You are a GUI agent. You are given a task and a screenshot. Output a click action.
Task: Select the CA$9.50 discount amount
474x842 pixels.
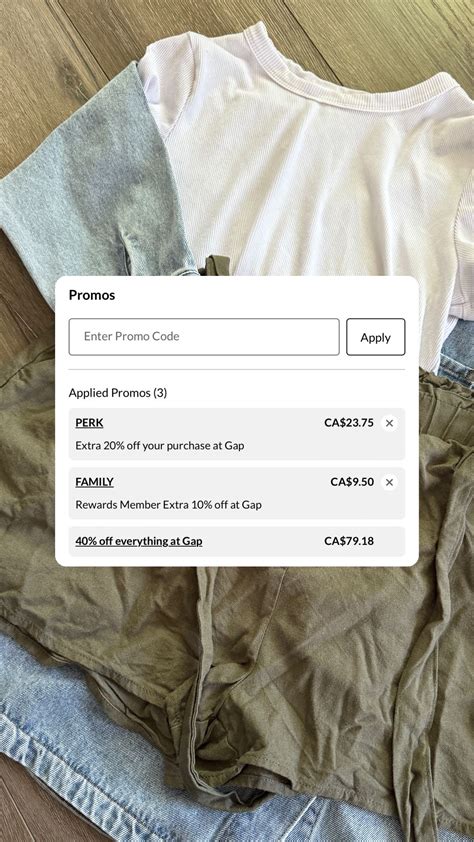pos(352,482)
